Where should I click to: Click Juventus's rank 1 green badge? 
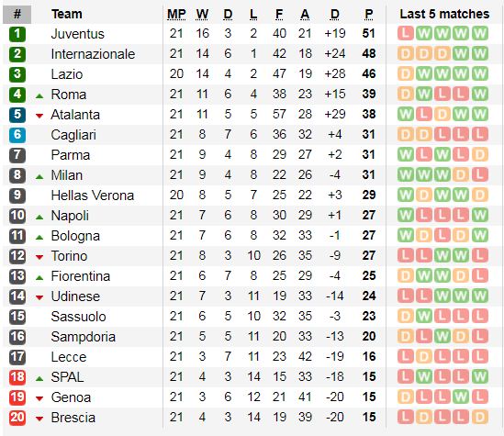(17, 34)
